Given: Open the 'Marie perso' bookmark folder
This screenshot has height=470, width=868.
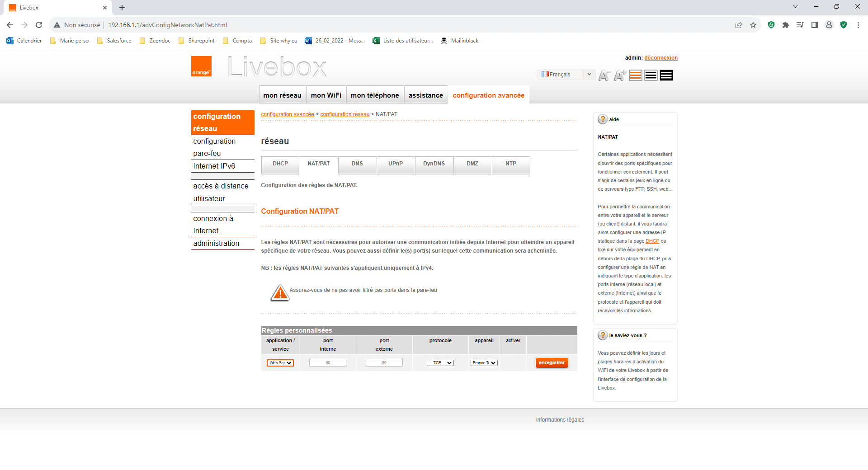Looking at the screenshot, I should (70, 41).
